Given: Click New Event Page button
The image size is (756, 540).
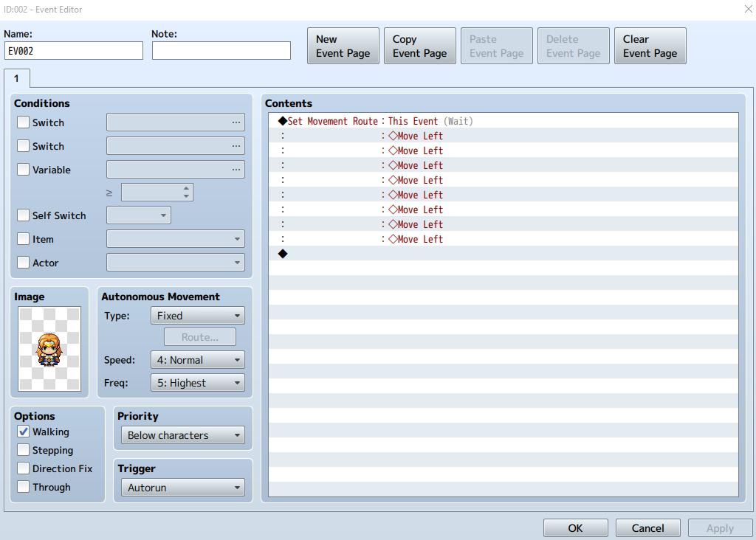Looking at the screenshot, I should point(343,46).
